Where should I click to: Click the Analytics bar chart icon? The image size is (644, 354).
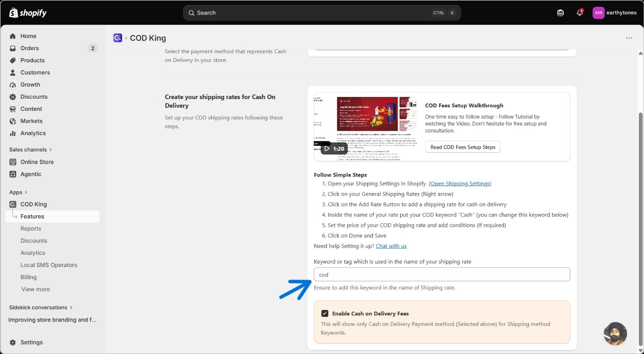(x=13, y=133)
